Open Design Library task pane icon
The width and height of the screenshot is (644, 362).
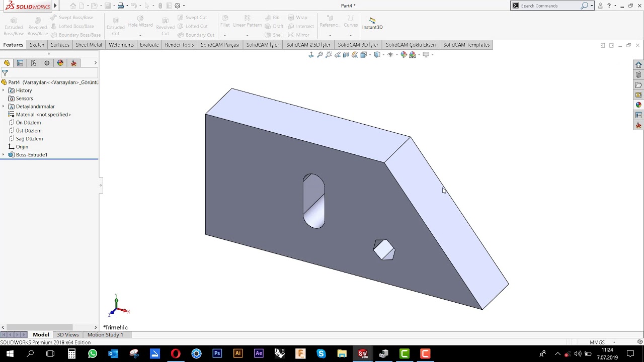pos(638,75)
